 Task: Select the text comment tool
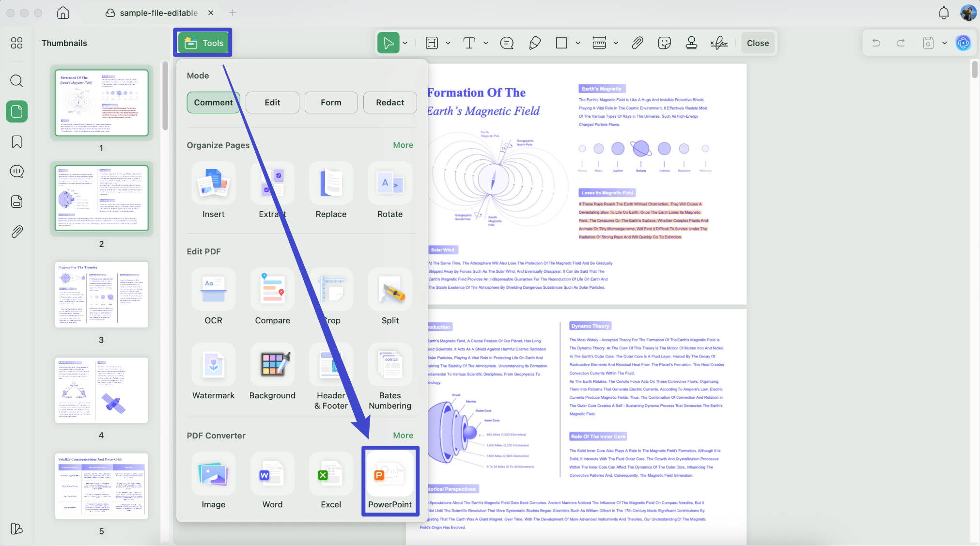coord(469,43)
